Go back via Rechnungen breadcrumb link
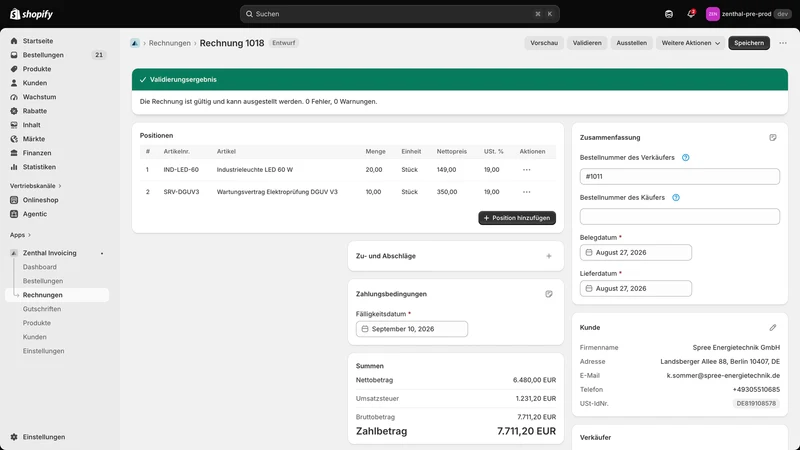 (169, 43)
